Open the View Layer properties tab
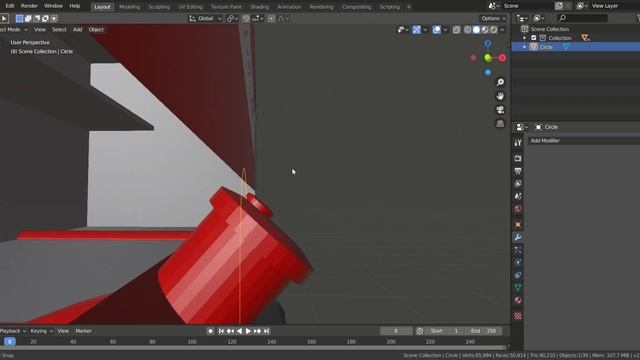This screenshot has height=360, width=640. [518, 184]
